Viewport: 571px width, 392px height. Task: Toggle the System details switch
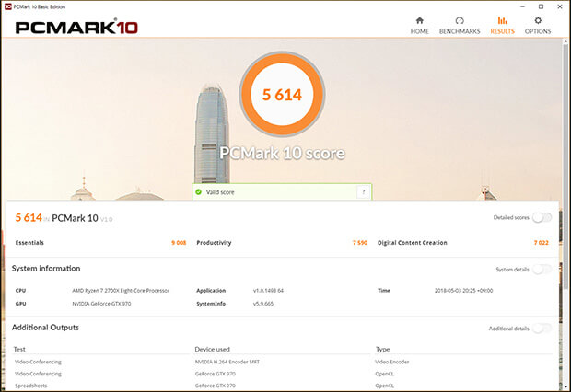(x=542, y=270)
